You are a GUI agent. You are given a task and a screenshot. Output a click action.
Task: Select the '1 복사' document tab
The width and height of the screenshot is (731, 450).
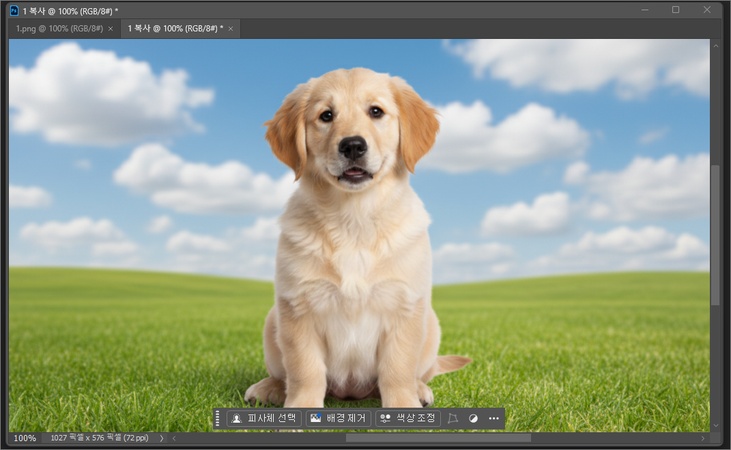pos(174,29)
